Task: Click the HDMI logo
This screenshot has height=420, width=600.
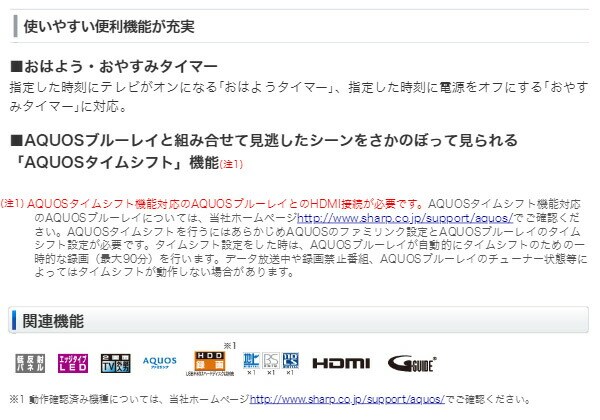Action: pos(341,363)
